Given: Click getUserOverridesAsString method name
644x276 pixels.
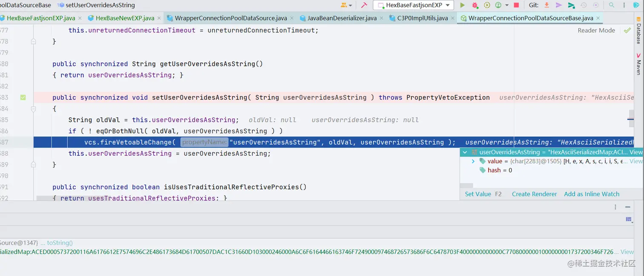Looking at the screenshot, I should pyautogui.click(x=207, y=64).
